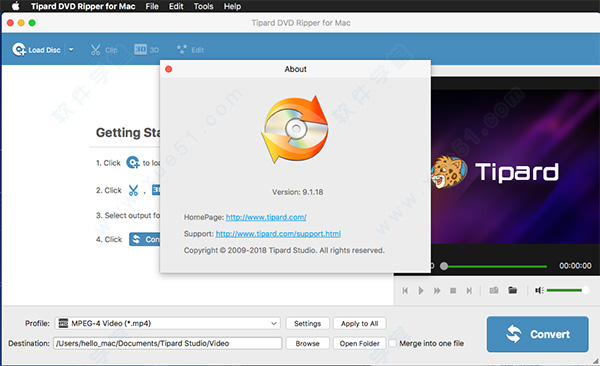Click Apply to All button
600x366 pixels.
click(x=359, y=324)
